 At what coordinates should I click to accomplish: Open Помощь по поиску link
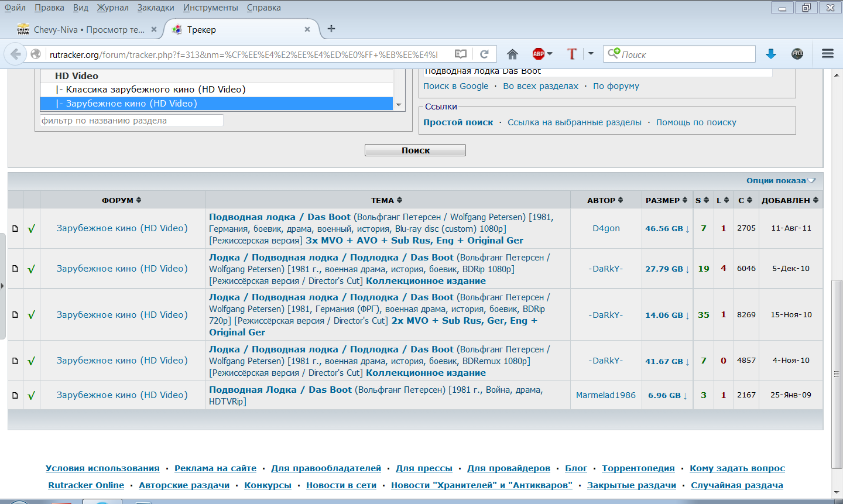[696, 122]
